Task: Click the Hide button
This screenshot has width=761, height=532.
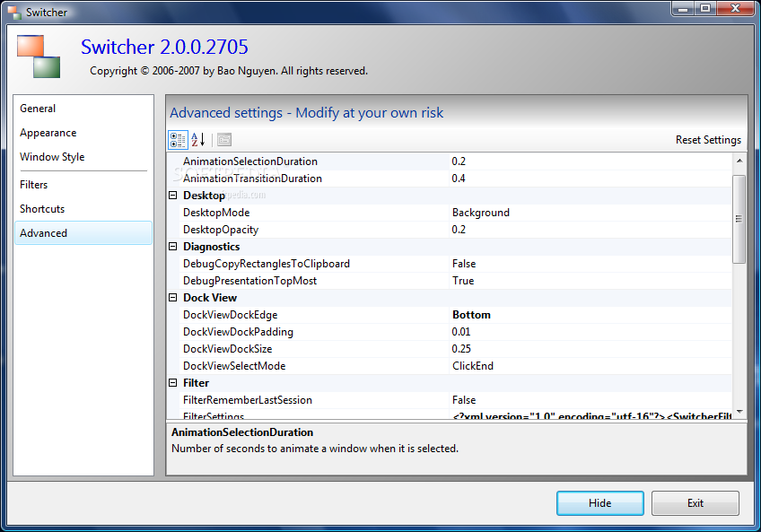Action: point(599,503)
